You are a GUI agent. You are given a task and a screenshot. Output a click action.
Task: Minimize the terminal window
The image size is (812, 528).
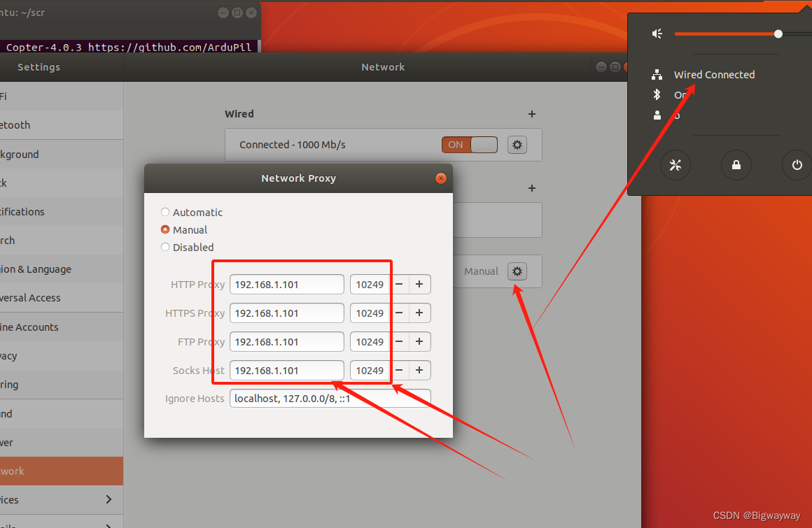pyautogui.click(x=223, y=13)
